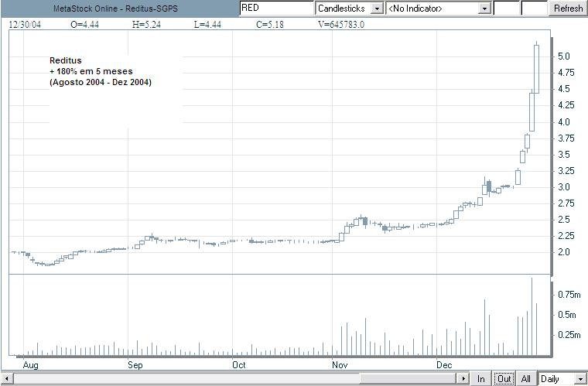Click the Aug label on the time axis
The image size is (588, 386).
(30, 365)
